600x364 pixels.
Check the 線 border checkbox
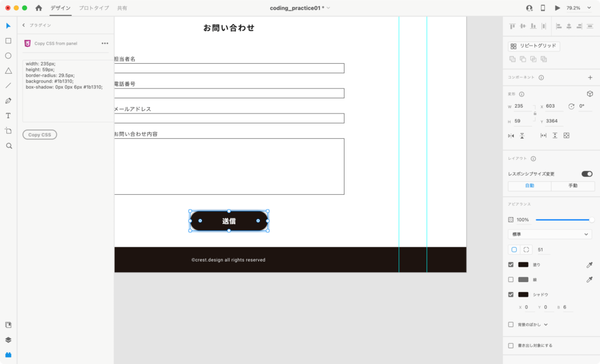tap(511, 280)
